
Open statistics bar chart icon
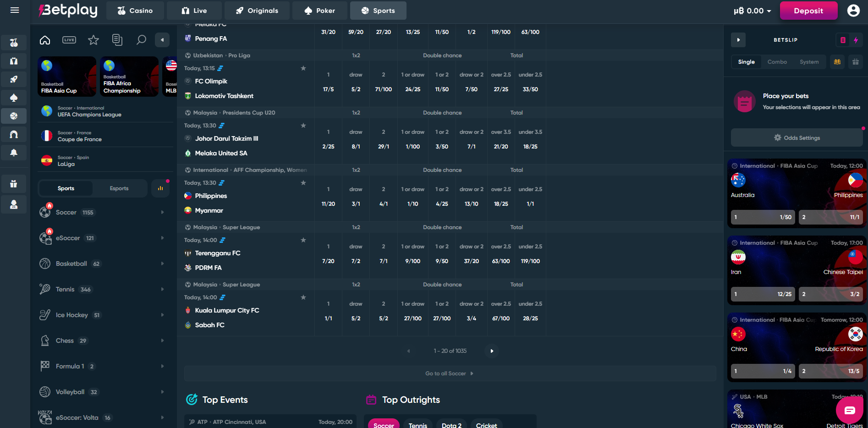coord(160,188)
